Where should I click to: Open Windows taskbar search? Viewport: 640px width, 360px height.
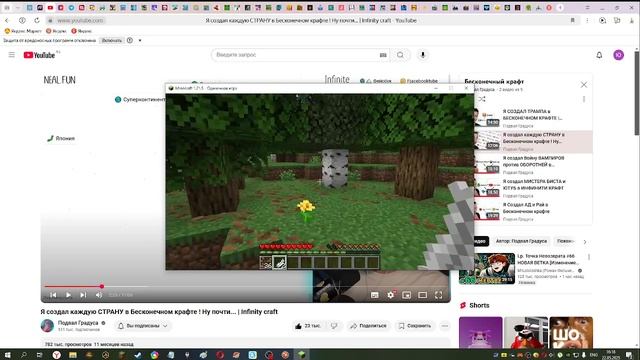pos(23,355)
